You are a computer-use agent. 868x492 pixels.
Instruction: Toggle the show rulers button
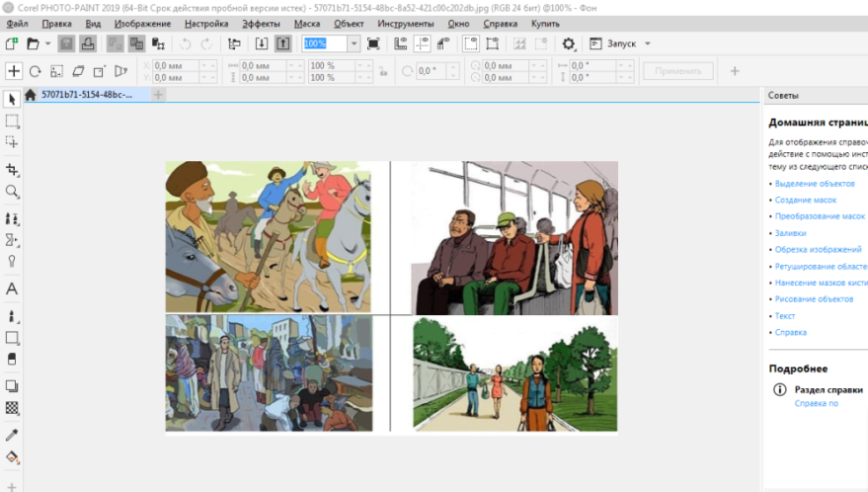(x=400, y=44)
